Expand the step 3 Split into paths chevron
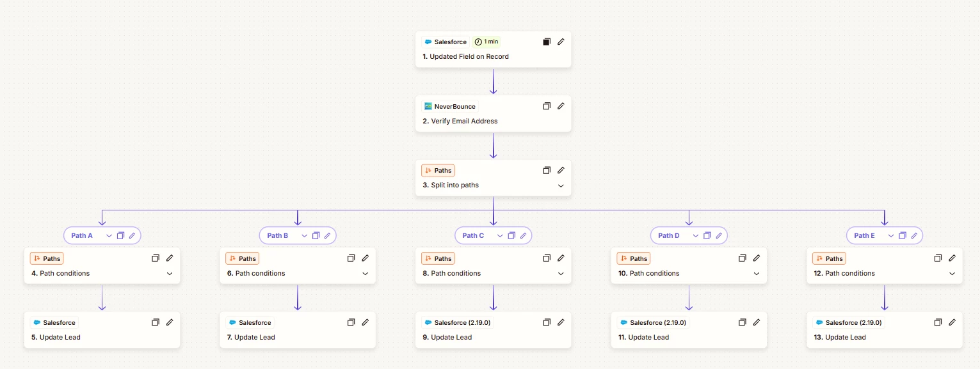The image size is (980, 369). point(561,185)
